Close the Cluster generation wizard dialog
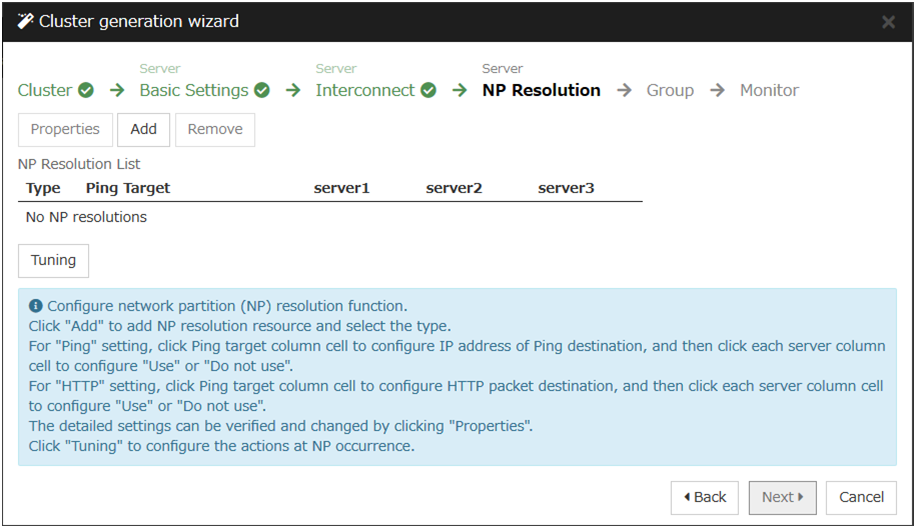Viewport: 916px width, 528px height. pyautogui.click(x=888, y=22)
